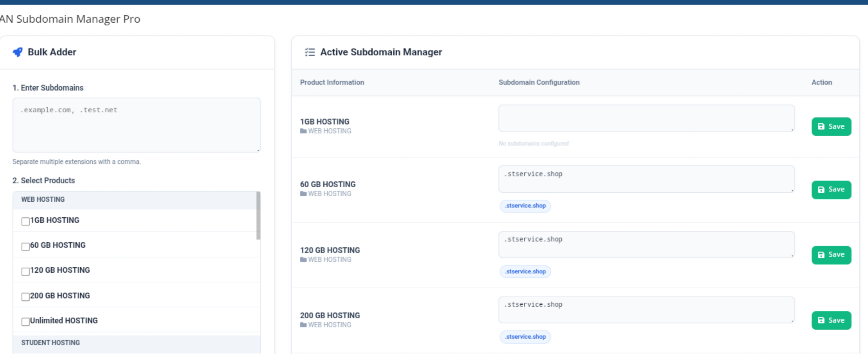Check the 1GB HOSTING product checkbox
Image resolution: width=868 pixels, height=354 pixels.
pyautogui.click(x=25, y=221)
